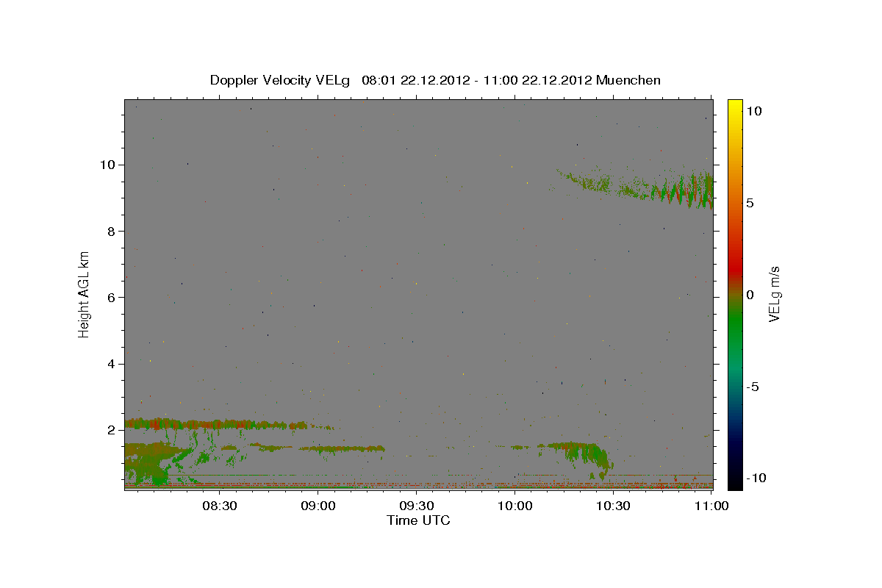Click the colorbar value 0 label
Image resolution: width=882 pixels, height=588 pixels.
(750, 295)
